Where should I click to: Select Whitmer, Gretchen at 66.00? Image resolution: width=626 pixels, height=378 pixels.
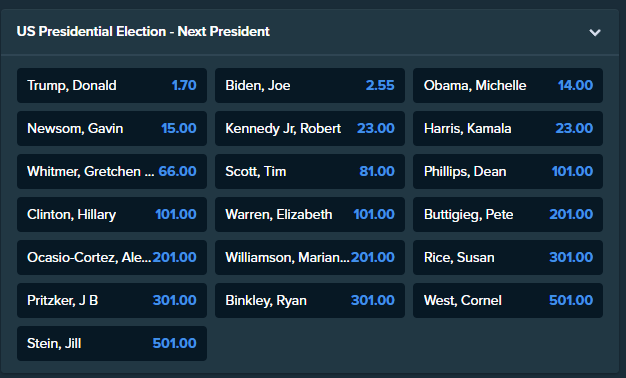click(112, 172)
